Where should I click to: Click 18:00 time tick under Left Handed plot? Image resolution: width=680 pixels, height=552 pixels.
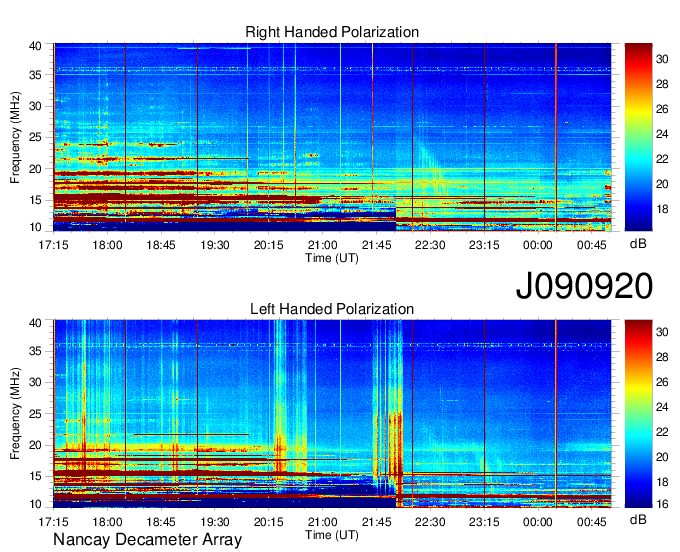tap(107, 522)
